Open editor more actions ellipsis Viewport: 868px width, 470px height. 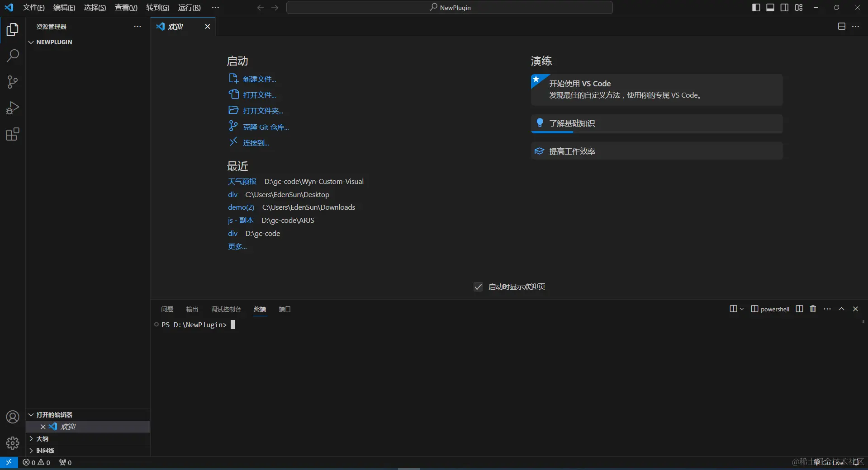pos(856,26)
